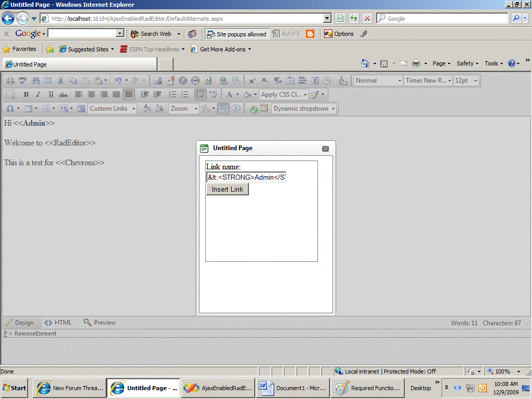This screenshot has height=399, width=532.
Task: Click the Print icon in the editor toolbar
Action: pyautogui.click(x=10, y=81)
